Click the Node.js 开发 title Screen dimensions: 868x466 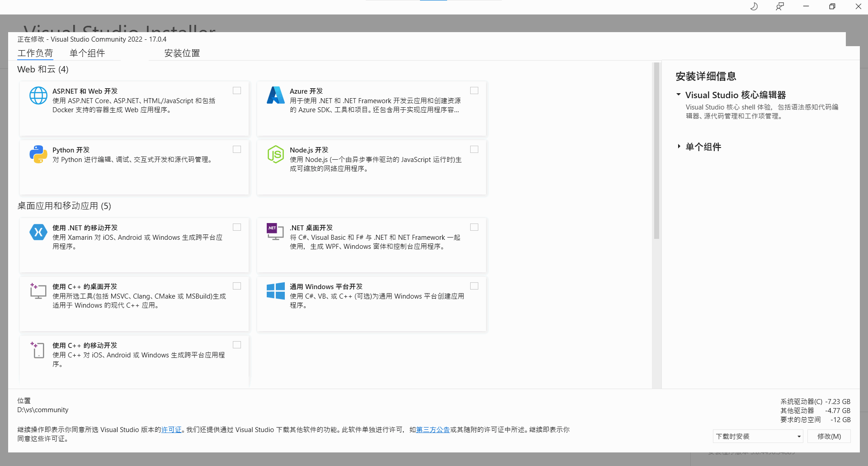point(309,150)
